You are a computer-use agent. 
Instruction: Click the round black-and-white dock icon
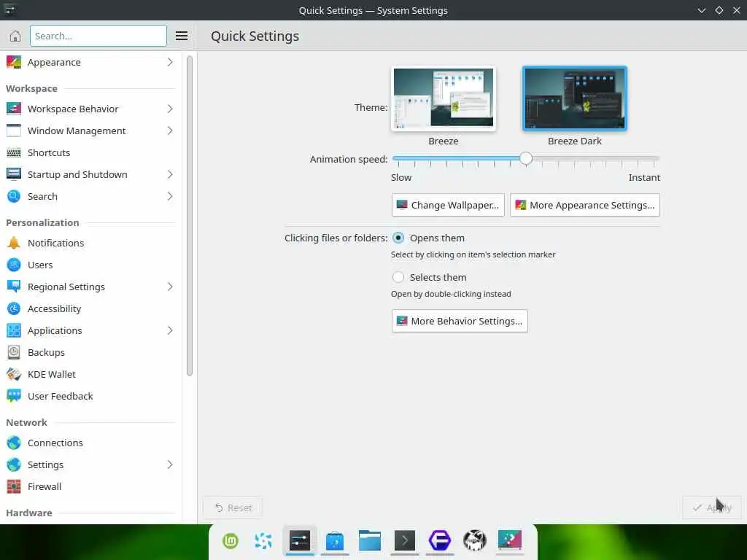pos(474,541)
